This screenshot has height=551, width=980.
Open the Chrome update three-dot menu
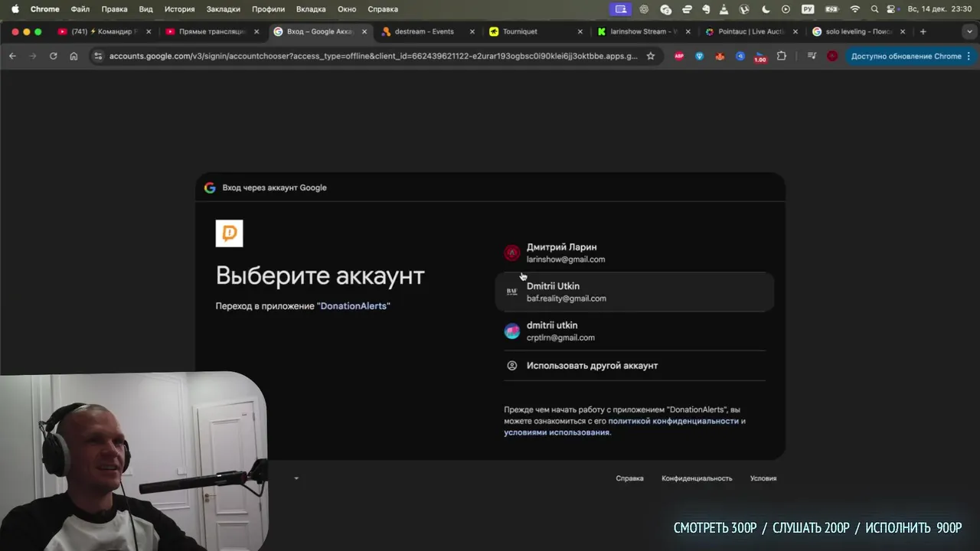tap(969, 56)
